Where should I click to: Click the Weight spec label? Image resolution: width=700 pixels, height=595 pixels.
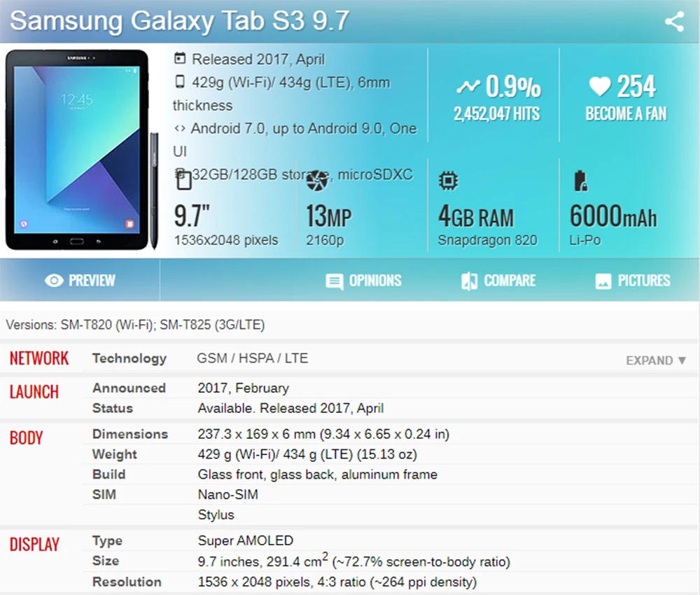pos(115,454)
